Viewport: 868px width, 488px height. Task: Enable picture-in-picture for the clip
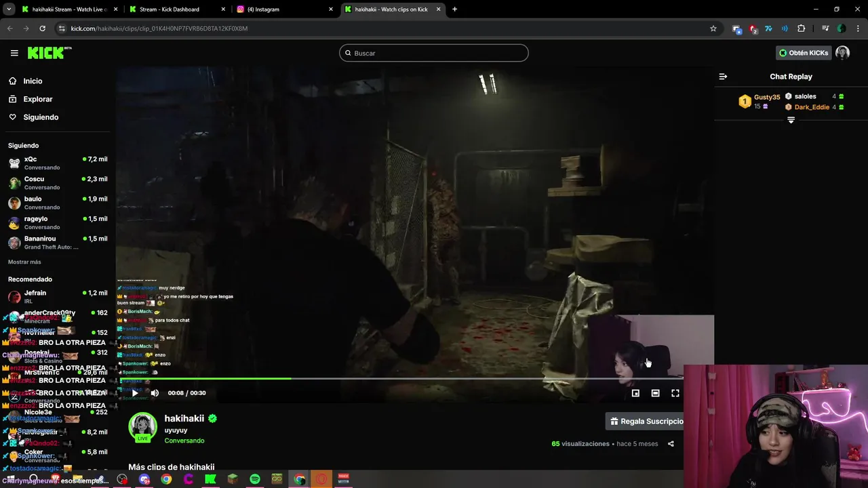[635, 393]
